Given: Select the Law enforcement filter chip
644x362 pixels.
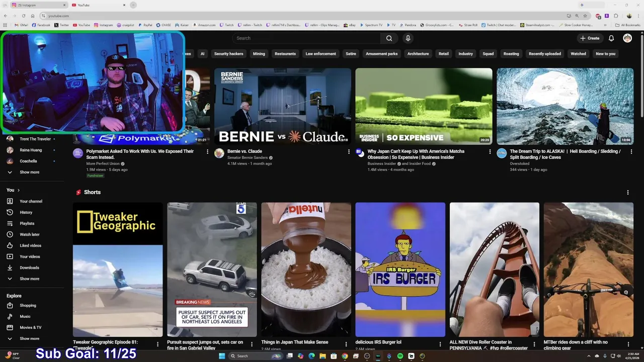Looking at the screenshot, I should pyautogui.click(x=320, y=54).
